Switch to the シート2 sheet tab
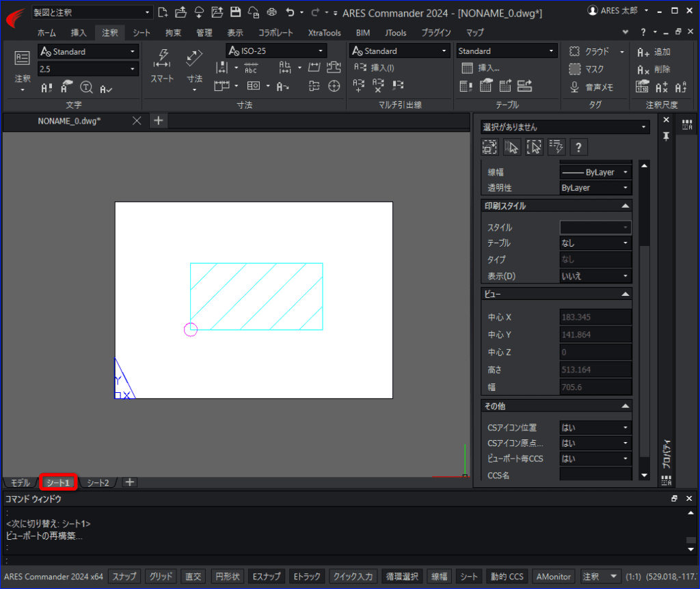Screen dimensions: 700x589 point(98,483)
